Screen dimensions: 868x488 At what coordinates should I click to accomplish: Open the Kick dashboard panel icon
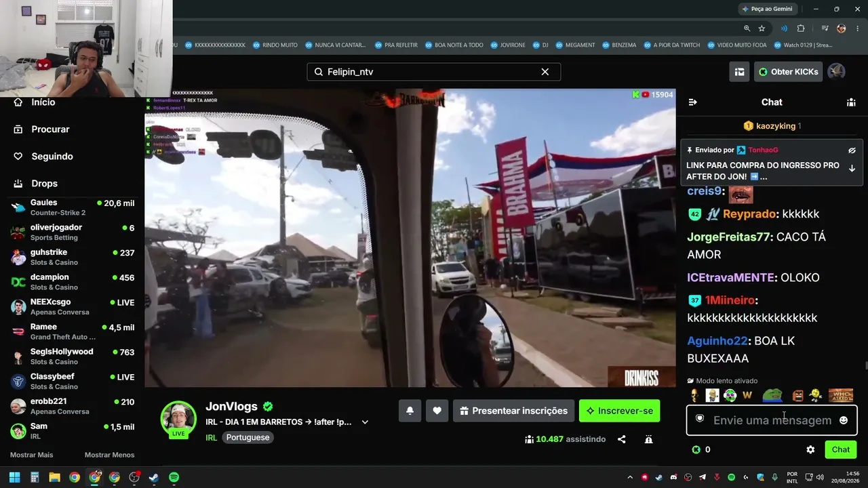click(739, 72)
